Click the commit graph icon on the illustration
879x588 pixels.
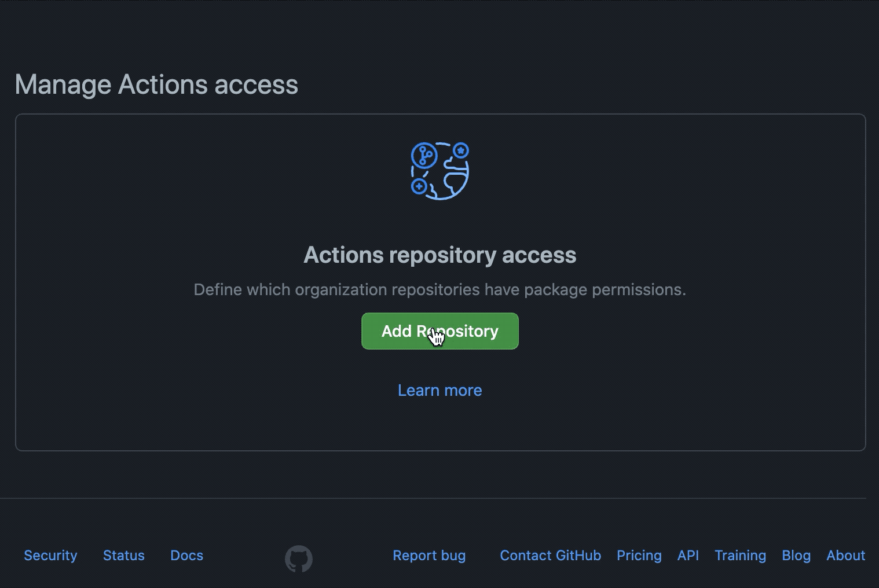[424, 153]
